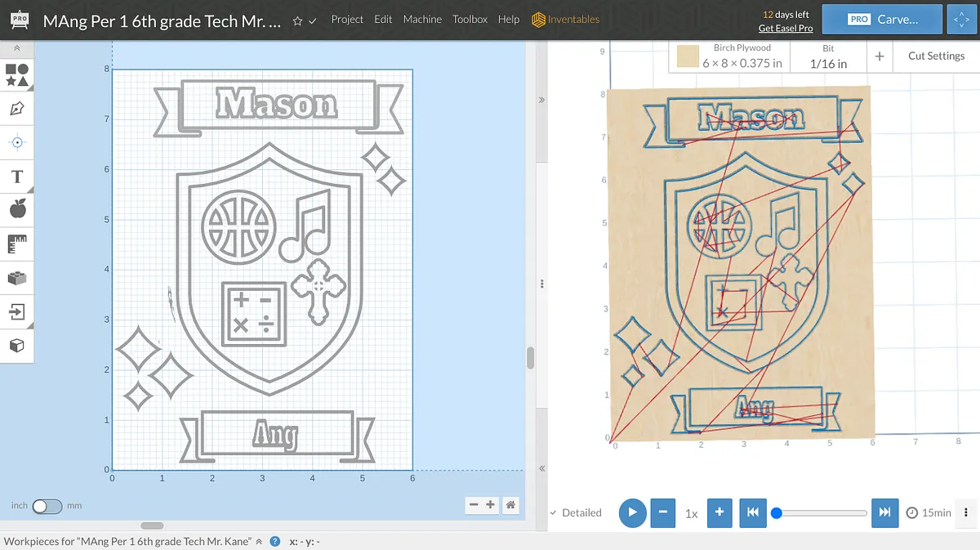Image resolution: width=980 pixels, height=550 pixels.
Task: Open the Toolbox menu
Action: coord(470,20)
